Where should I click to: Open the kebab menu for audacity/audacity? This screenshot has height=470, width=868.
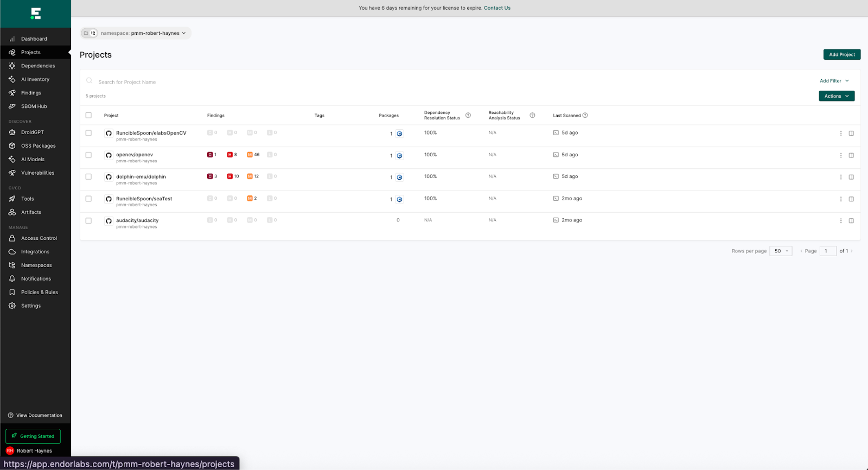(841, 221)
